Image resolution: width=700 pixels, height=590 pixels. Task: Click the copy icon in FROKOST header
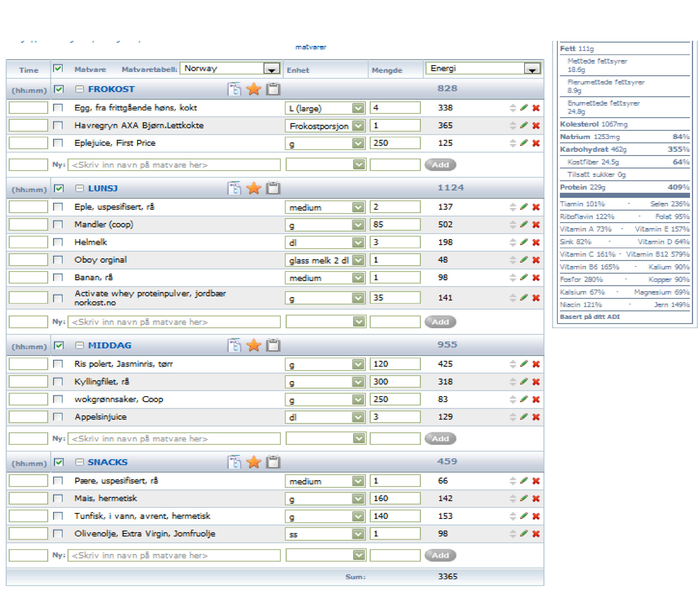(234, 89)
